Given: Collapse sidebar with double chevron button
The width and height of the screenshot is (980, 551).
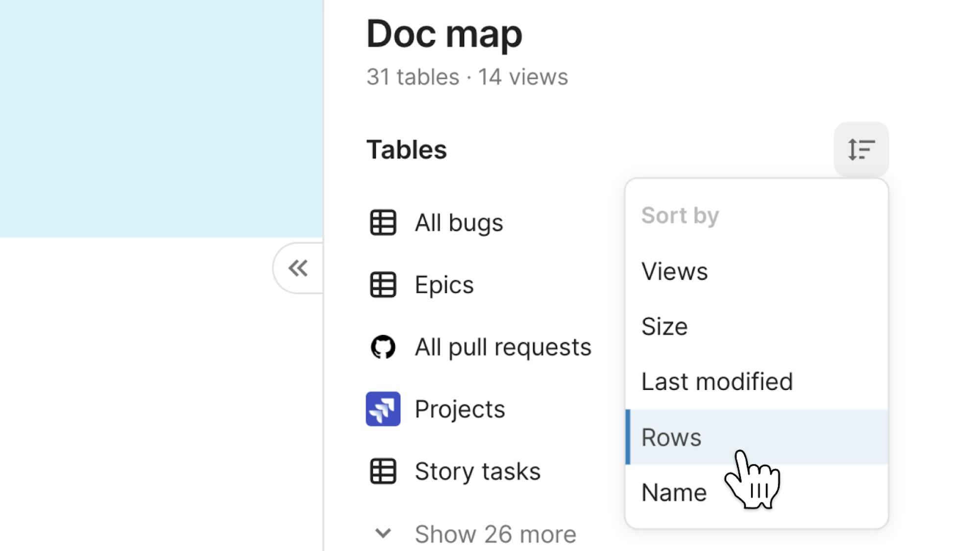Looking at the screenshot, I should 298,268.
